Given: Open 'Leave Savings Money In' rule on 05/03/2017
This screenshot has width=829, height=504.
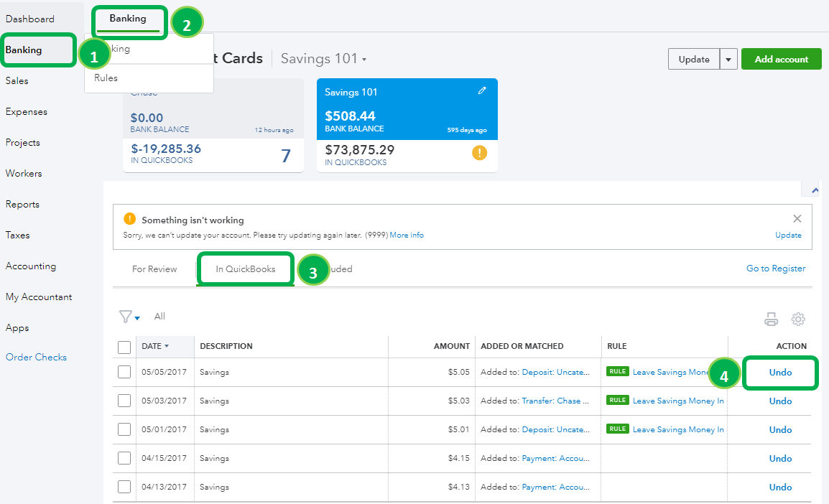Looking at the screenshot, I should coord(678,401).
